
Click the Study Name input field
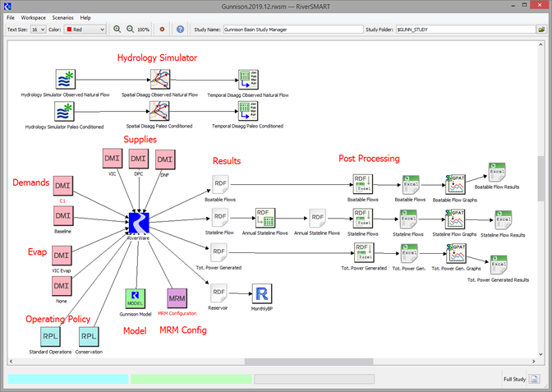point(293,30)
